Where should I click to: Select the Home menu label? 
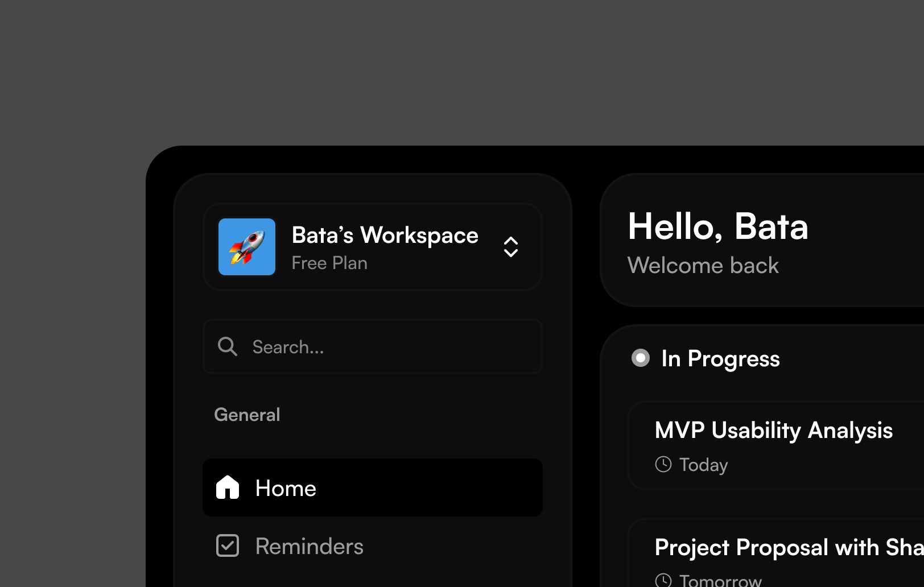point(286,489)
